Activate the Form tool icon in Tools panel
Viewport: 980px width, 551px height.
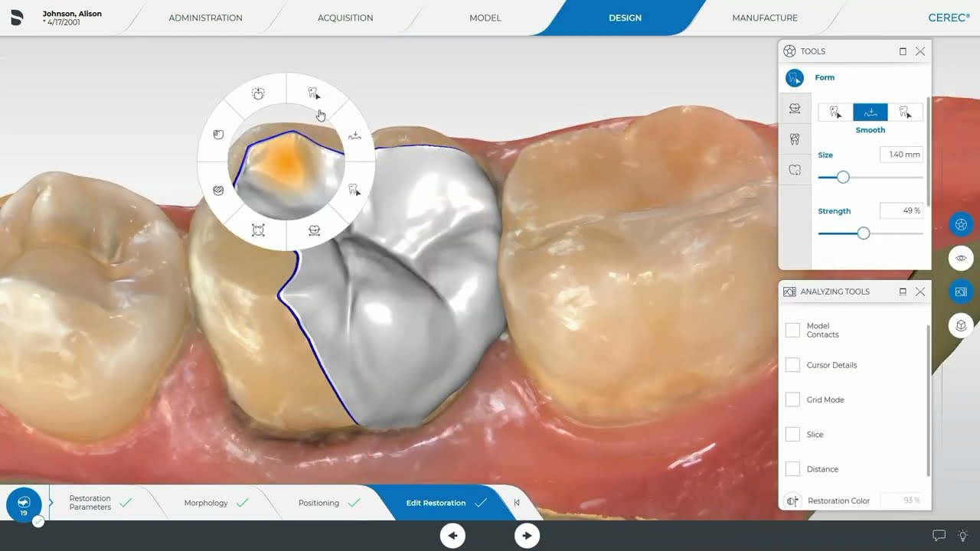click(x=795, y=77)
